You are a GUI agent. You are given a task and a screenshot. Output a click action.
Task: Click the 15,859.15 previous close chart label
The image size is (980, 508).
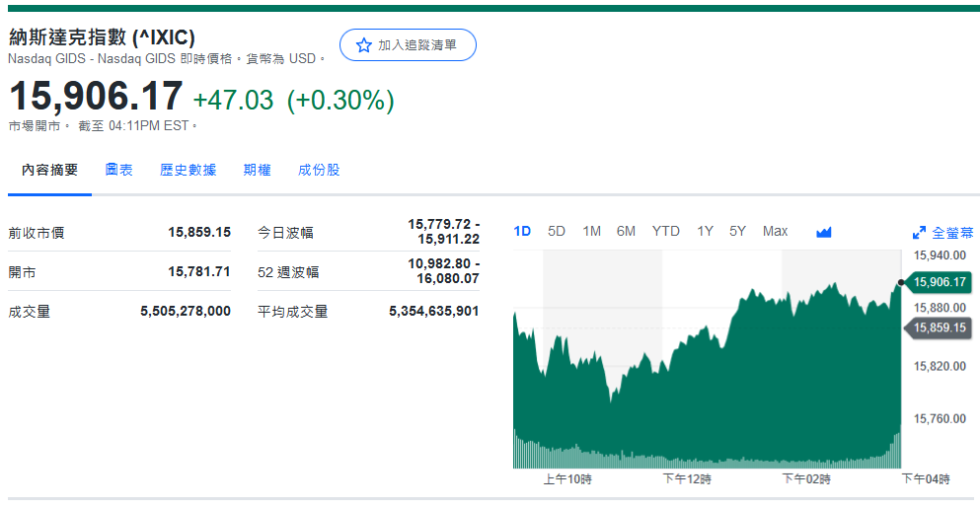(939, 327)
